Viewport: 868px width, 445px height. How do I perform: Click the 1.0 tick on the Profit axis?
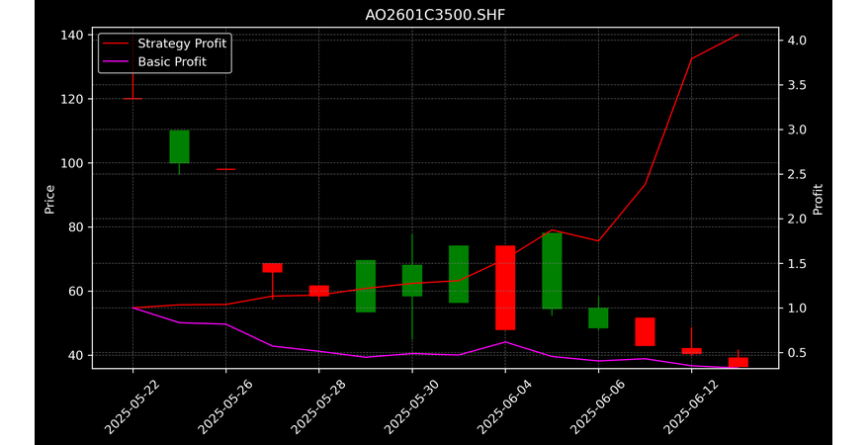pos(796,308)
